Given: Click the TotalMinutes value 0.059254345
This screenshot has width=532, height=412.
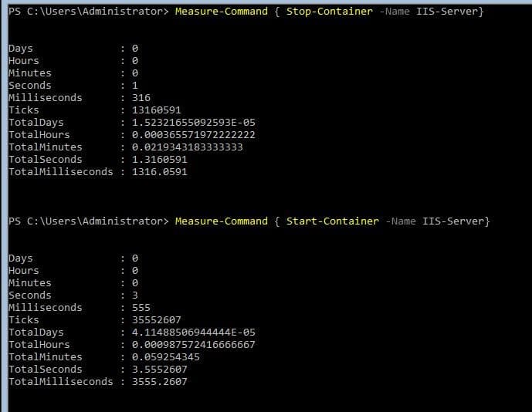Looking at the screenshot, I should pos(166,357).
